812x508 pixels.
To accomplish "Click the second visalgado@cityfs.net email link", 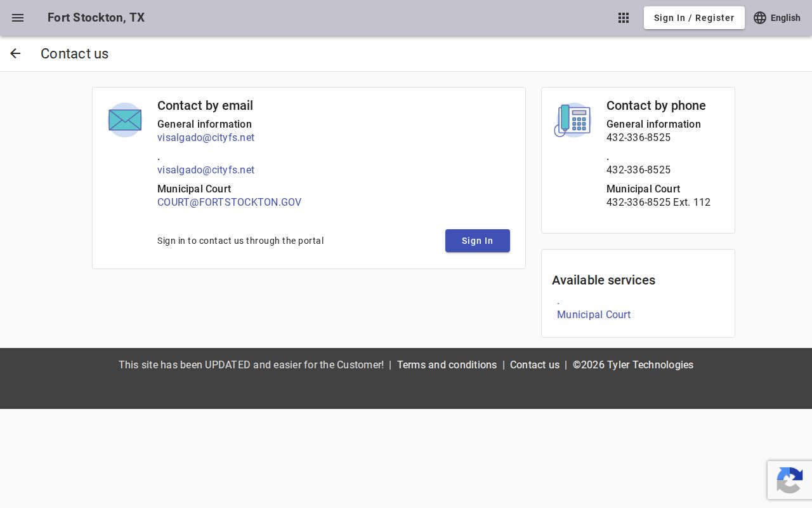I will point(206,170).
